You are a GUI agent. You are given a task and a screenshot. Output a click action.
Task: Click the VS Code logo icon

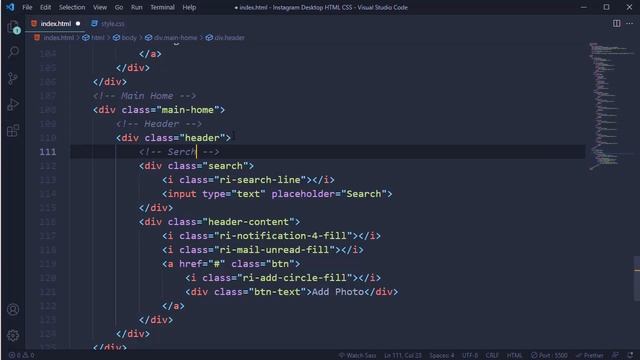point(10,7)
